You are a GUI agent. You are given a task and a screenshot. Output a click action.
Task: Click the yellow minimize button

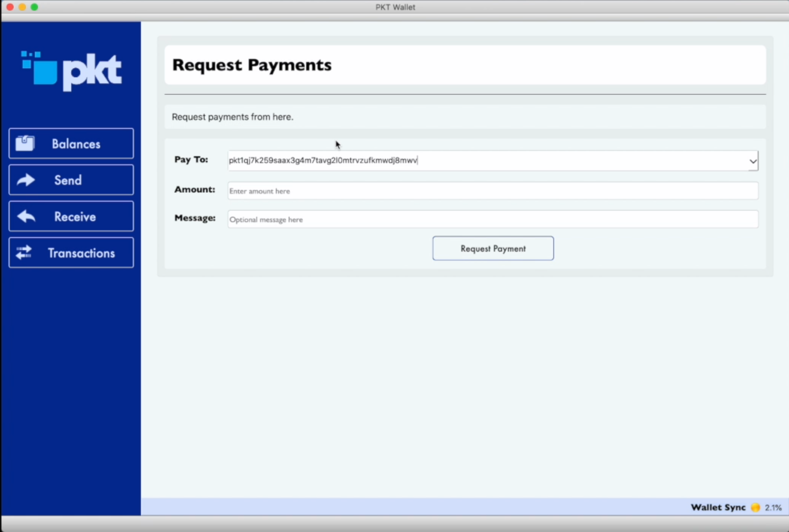[22, 7]
